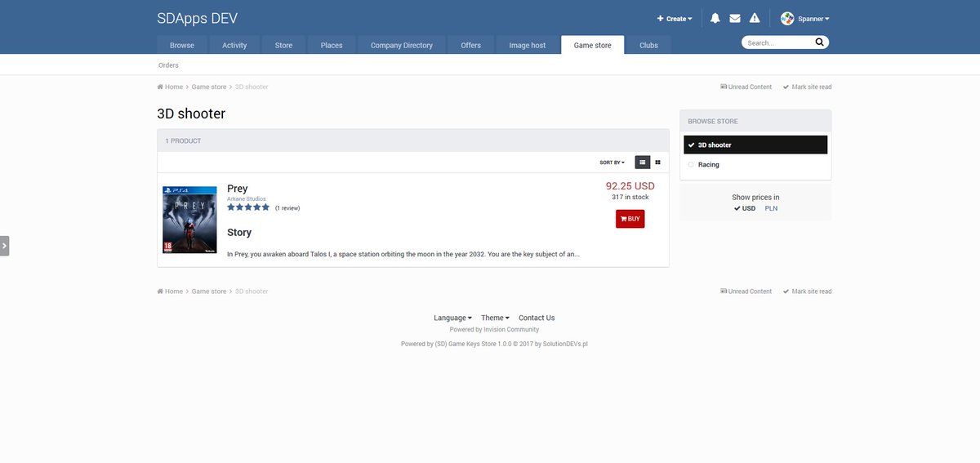This screenshot has width=980, height=463.
Task: Show prices in PLN
Action: [771, 208]
